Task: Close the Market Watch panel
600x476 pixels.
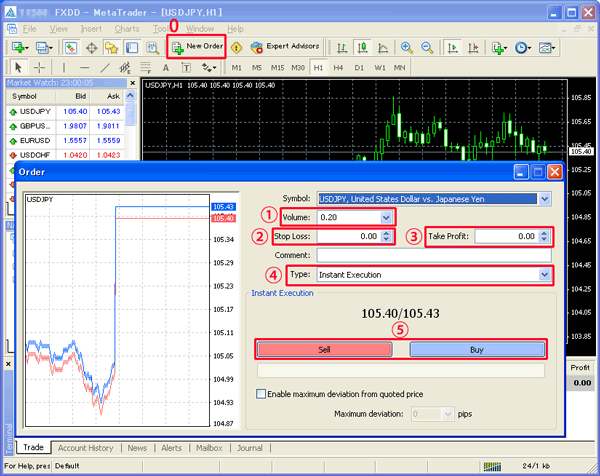Action: click(x=132, y=83)
